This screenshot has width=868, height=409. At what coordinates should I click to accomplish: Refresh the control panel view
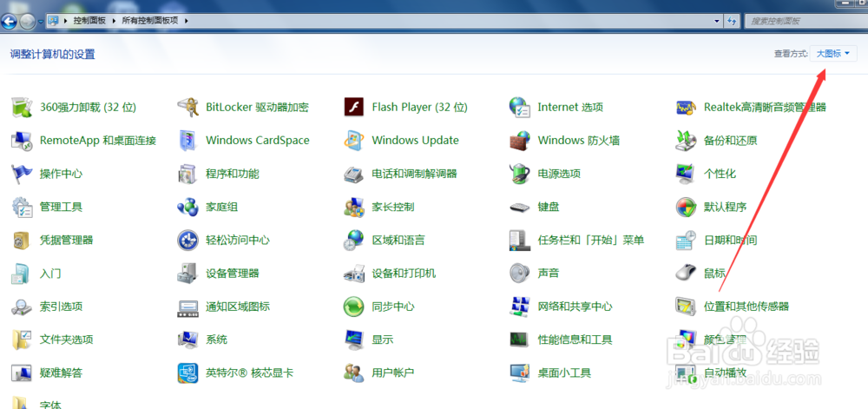tap(733, 21)
